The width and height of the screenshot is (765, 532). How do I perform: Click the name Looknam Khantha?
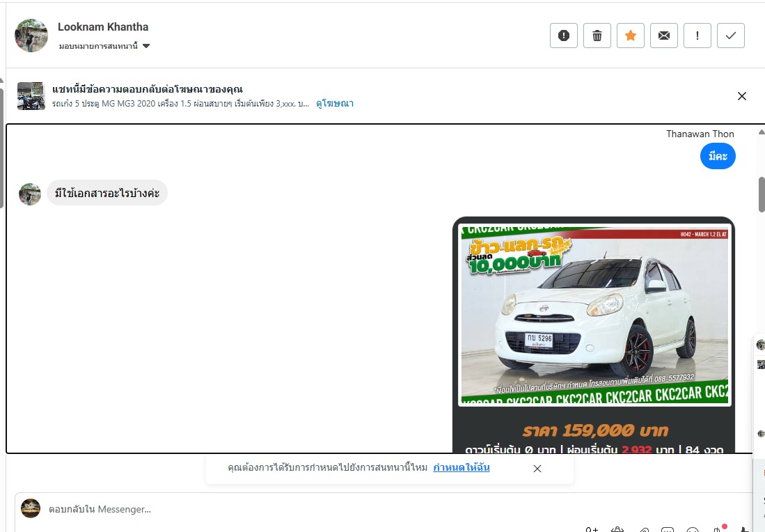[x=103, y=27]
